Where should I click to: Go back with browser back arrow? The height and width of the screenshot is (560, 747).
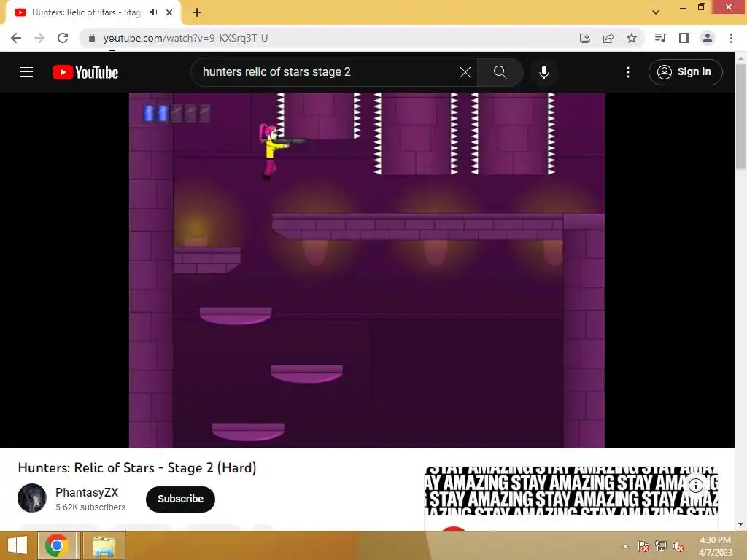click(16, 38)
